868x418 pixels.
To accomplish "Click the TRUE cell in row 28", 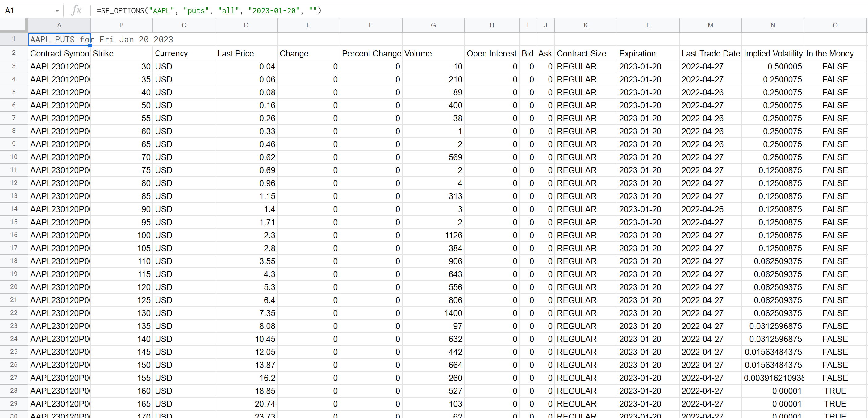I will click(835, 391).
